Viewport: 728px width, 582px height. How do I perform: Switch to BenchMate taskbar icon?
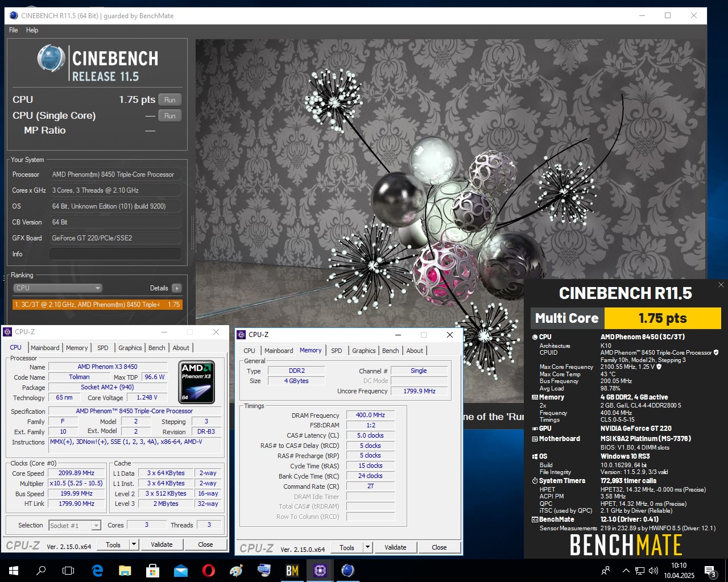292,570
